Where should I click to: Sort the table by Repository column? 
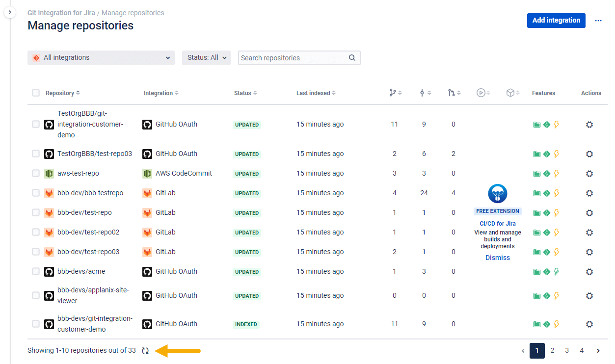click(x=62, y=93)
